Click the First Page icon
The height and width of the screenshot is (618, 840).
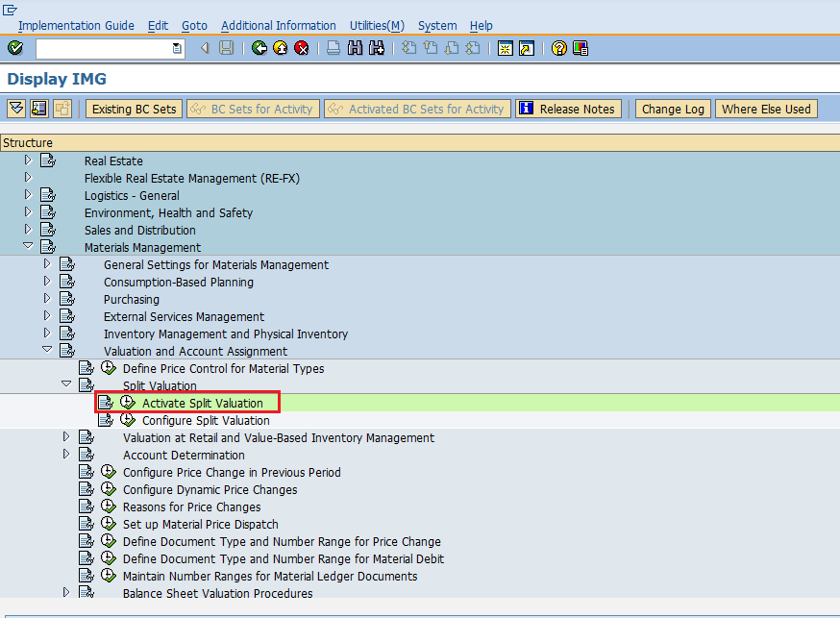click(x=408, y=48)
